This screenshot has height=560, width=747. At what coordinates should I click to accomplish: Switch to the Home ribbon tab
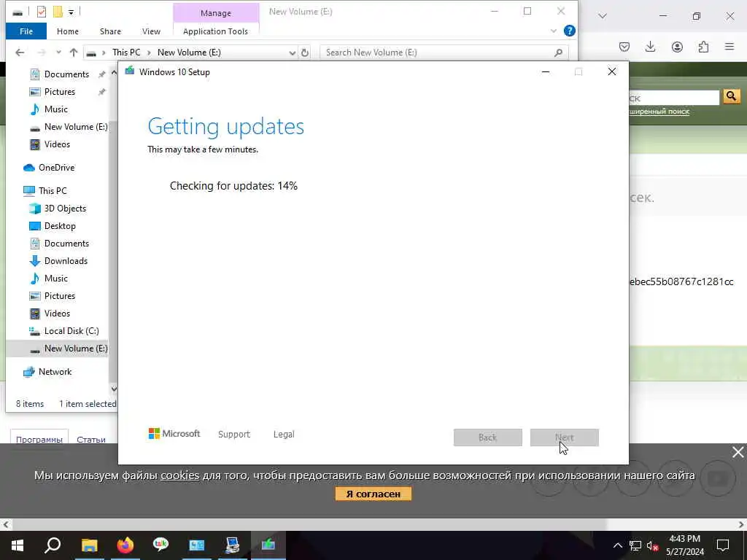[x=68, y=31]
